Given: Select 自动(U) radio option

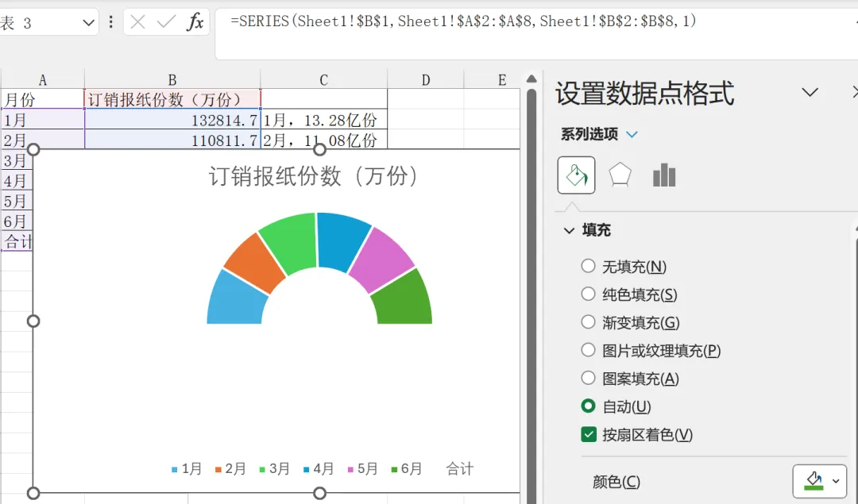Looking at the screenshot, I should [616, 406].
